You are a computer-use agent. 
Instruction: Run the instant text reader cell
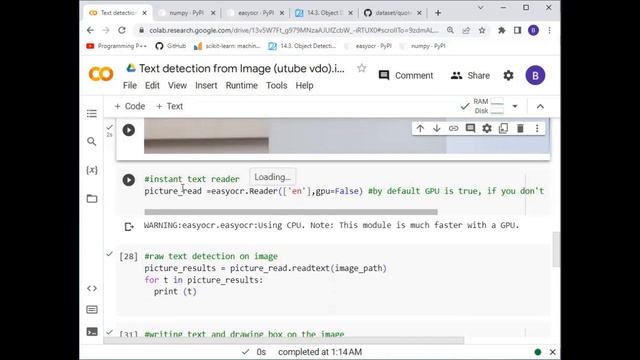[129, 180]
